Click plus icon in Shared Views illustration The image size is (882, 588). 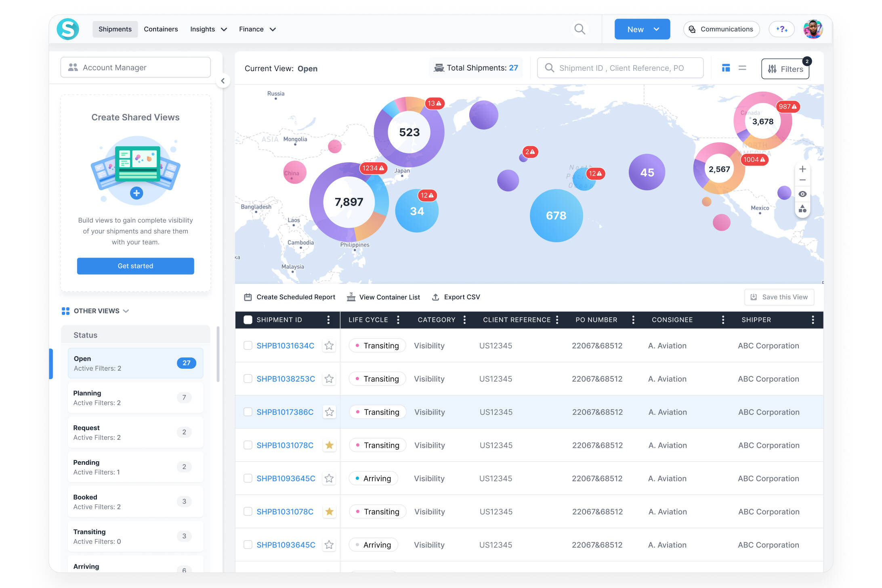(x=136, y=193)
